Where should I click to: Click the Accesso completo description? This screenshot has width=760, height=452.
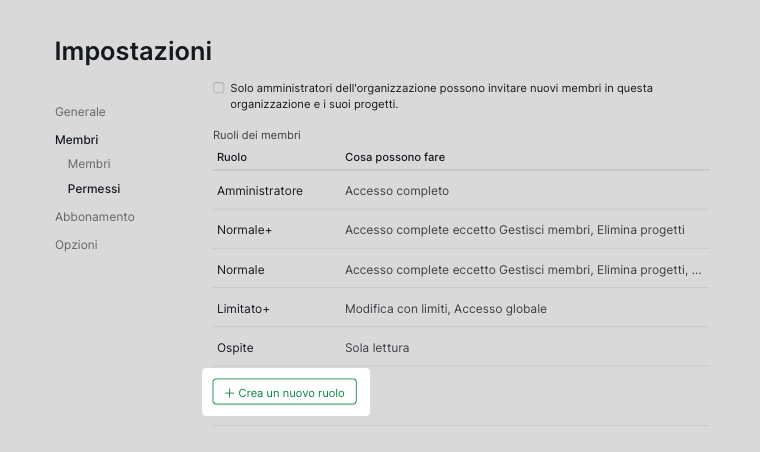click(397, 191)
